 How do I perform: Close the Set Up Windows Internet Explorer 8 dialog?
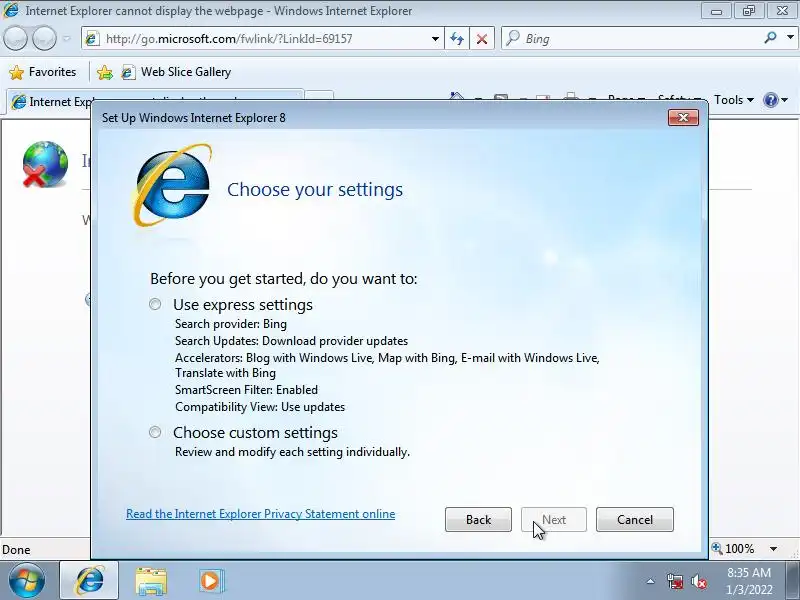point(683,118)
